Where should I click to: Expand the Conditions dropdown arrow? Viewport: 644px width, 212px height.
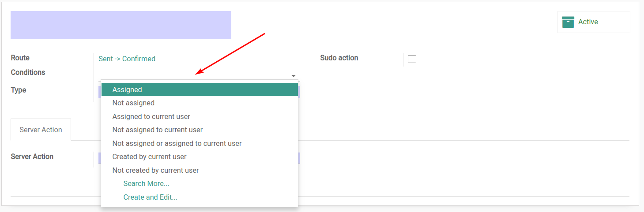(x=294, y=76)
